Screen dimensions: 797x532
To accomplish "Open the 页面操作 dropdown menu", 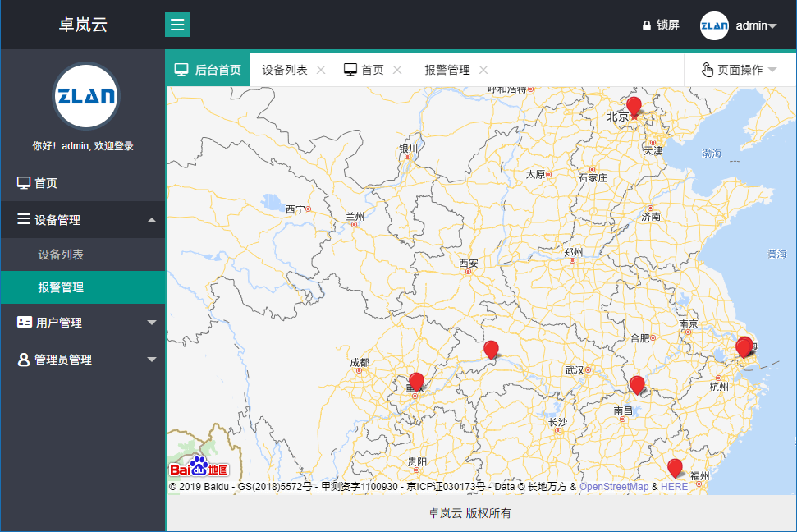I will [739, 70].
